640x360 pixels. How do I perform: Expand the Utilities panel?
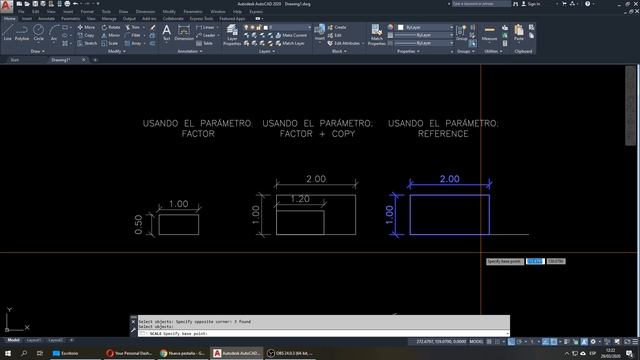493,51
